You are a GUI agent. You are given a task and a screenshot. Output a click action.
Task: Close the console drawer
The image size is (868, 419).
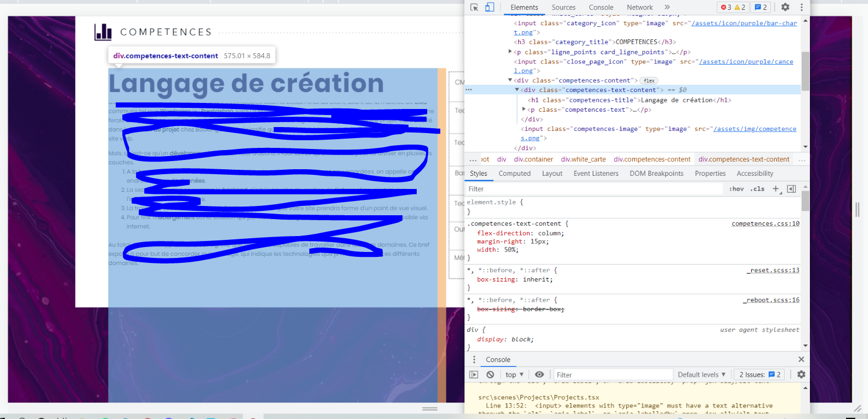coord(801,359)
